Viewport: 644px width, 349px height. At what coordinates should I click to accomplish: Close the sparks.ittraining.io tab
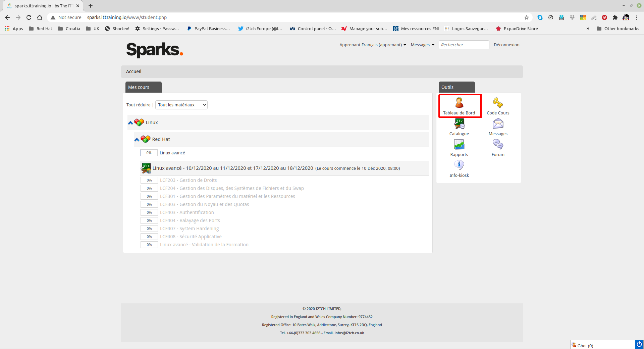78,6
